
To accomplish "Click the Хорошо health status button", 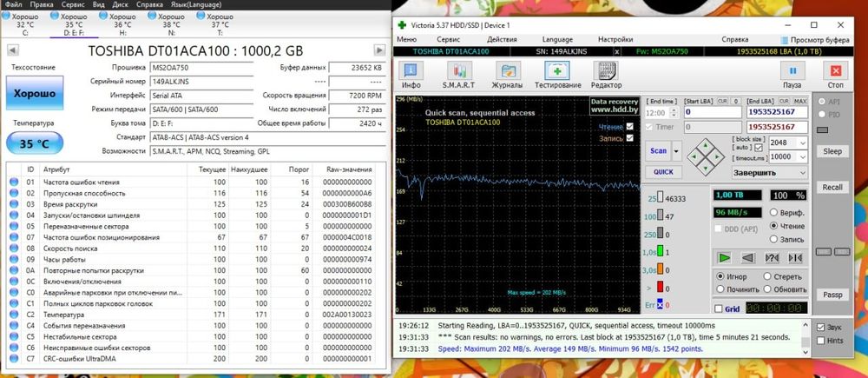I will click(35, 93).
